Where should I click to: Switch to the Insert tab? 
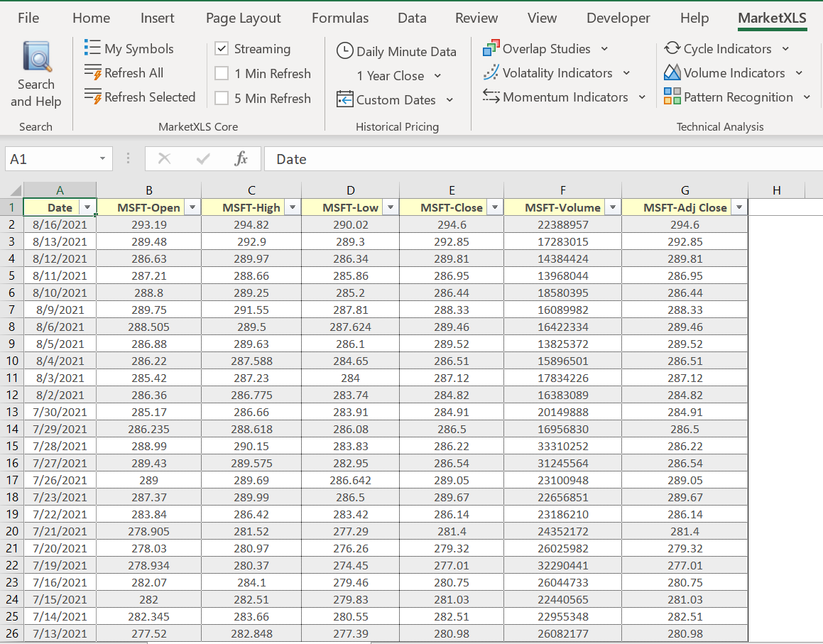(x=158, y=18)
